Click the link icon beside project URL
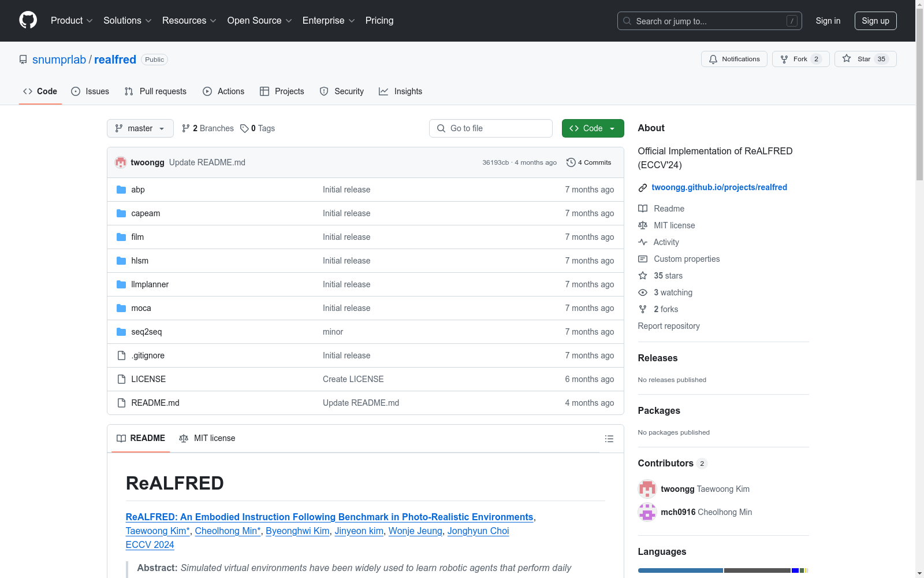Viewport: 924px width, 578px height. [x=643, y=188]
